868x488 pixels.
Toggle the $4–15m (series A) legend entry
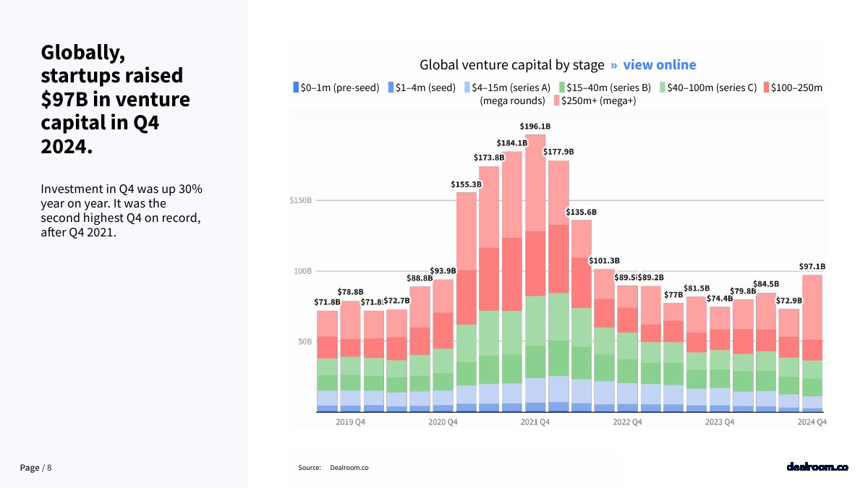tap(511, 87)
